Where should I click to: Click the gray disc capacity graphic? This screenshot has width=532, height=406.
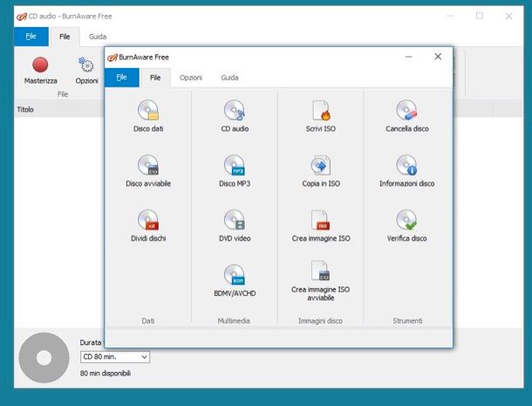click(x=44, y=358)
